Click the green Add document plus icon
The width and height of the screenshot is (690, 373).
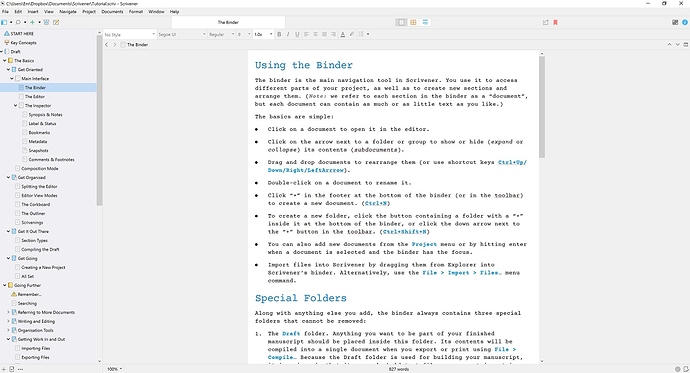tap(32, 22)
